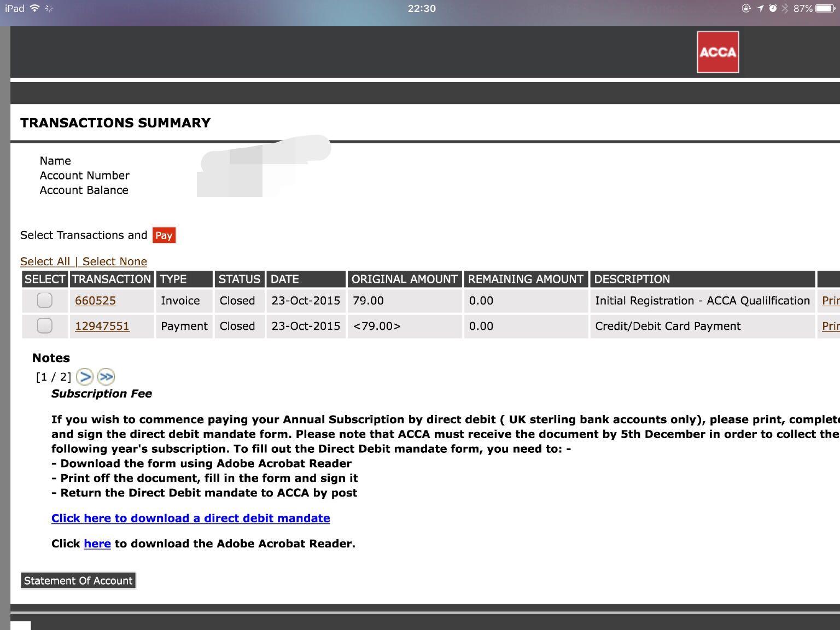Jump to last notes page double arrow
The width and height of the screenshot is (840, 630).
point(106,376)
